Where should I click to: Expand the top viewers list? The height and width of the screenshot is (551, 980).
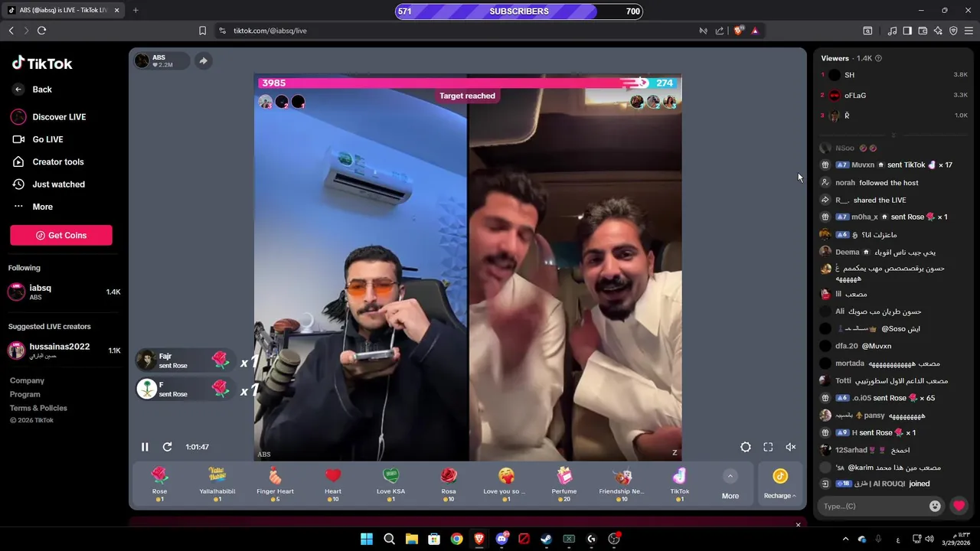click(893, 135)
